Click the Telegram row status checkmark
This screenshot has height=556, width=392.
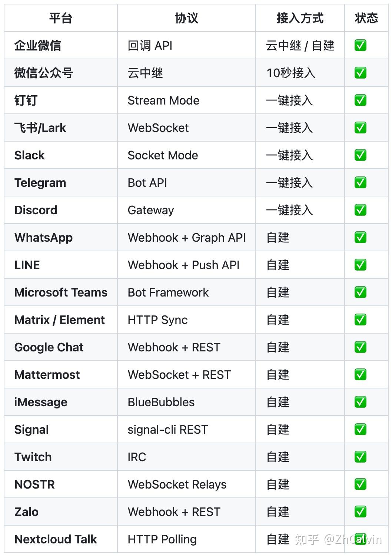pos(360,183)
